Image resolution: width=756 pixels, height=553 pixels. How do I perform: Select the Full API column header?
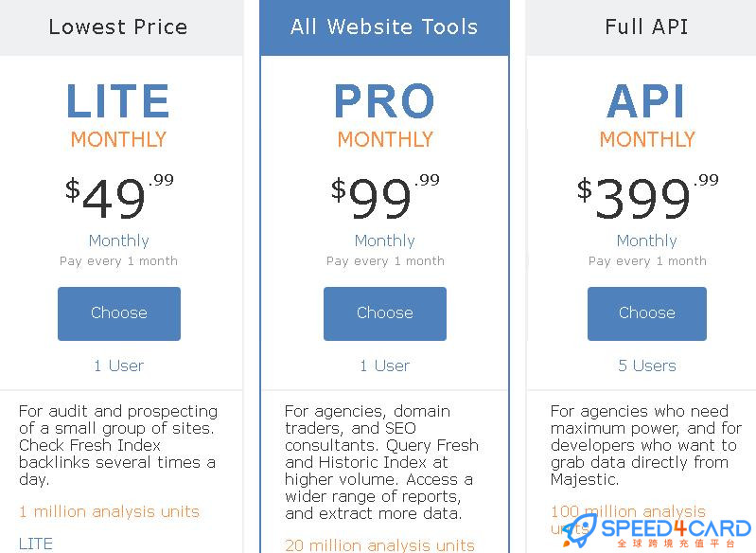pos(646,27)
